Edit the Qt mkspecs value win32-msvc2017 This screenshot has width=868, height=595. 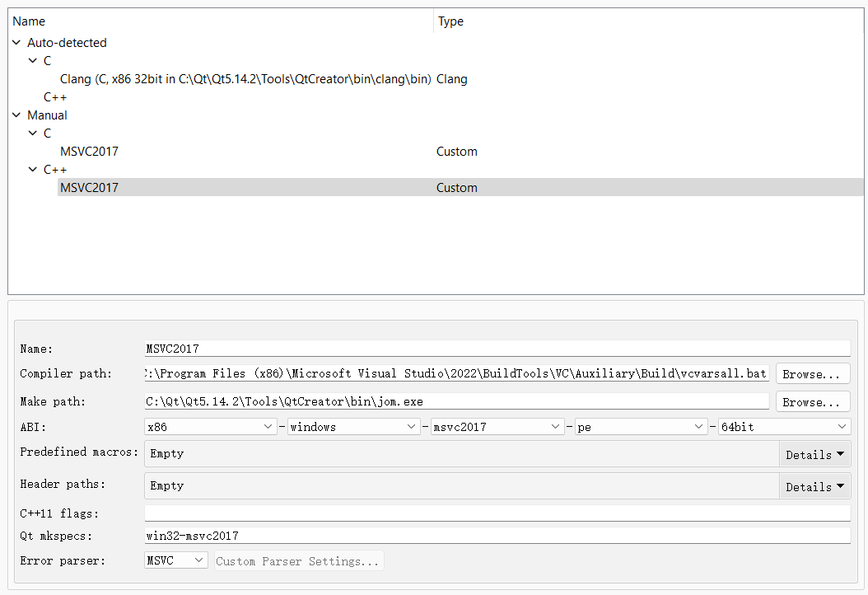coord(412,536)
